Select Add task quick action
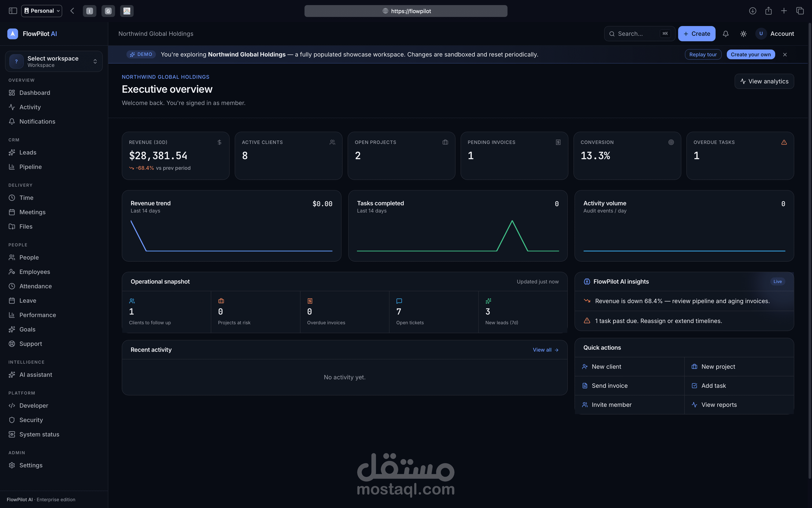 (x=739, y=386)
